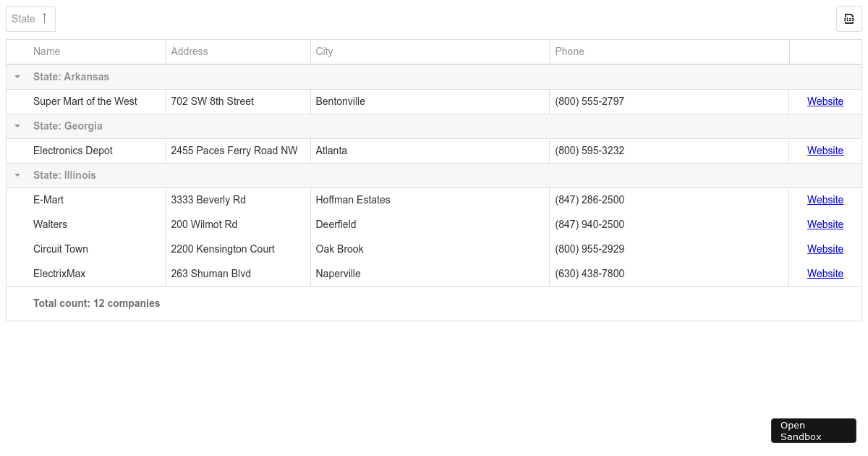Viewport: 868px width, 456px height.
Task: Sort the grid by the City column
Action: 323,51
